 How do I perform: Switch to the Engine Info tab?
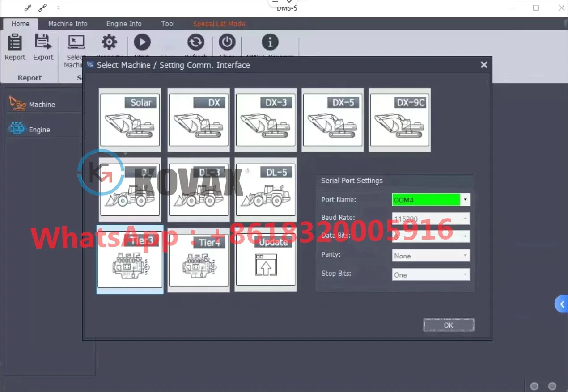tap(123, 24)
